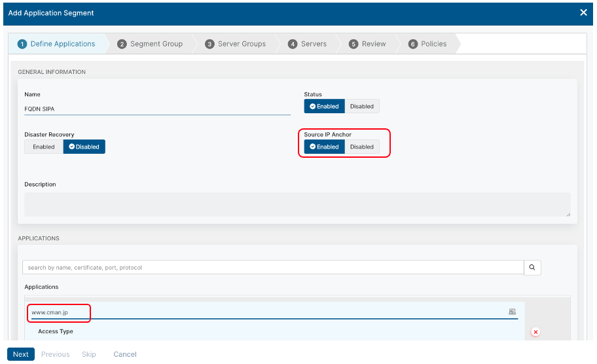Screen dimensions: 597x364
Task: Click the applications search box
Action: [273, 267]
